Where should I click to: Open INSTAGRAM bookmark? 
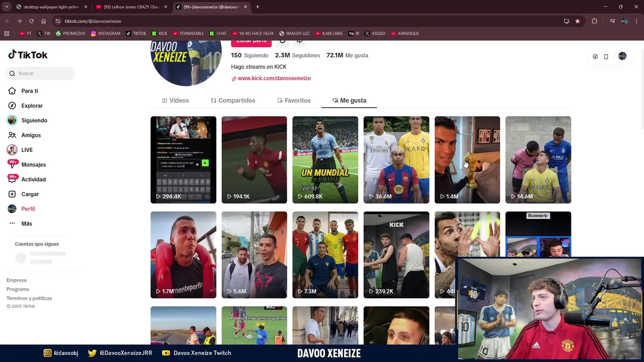click(x=105, y=34)
